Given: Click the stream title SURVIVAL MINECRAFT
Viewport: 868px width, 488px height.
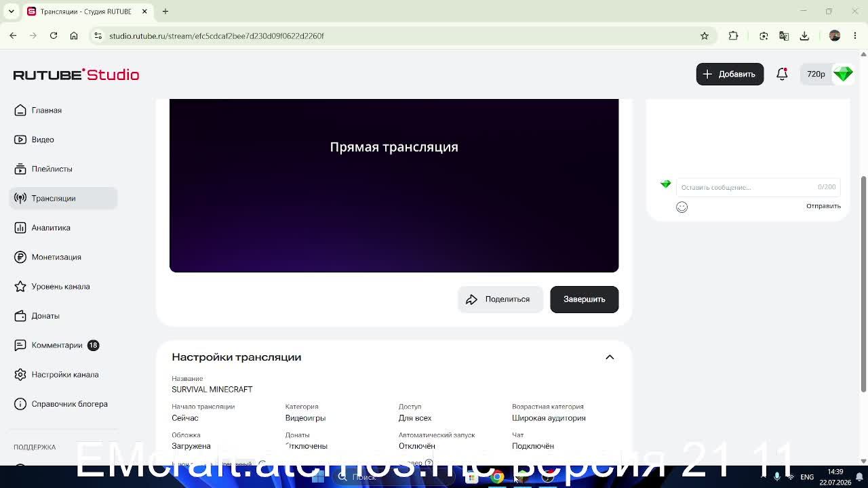Looking at the screenshot, I should 212,390.
